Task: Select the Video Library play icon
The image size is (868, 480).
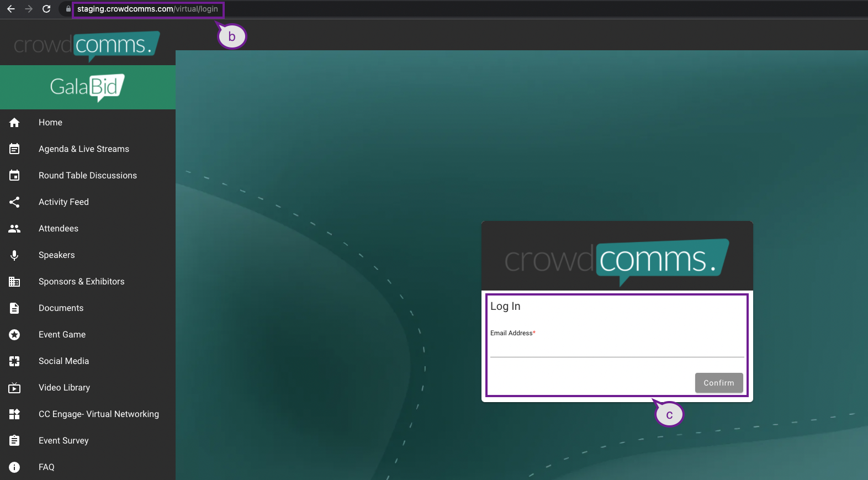Action: [14, 388]
